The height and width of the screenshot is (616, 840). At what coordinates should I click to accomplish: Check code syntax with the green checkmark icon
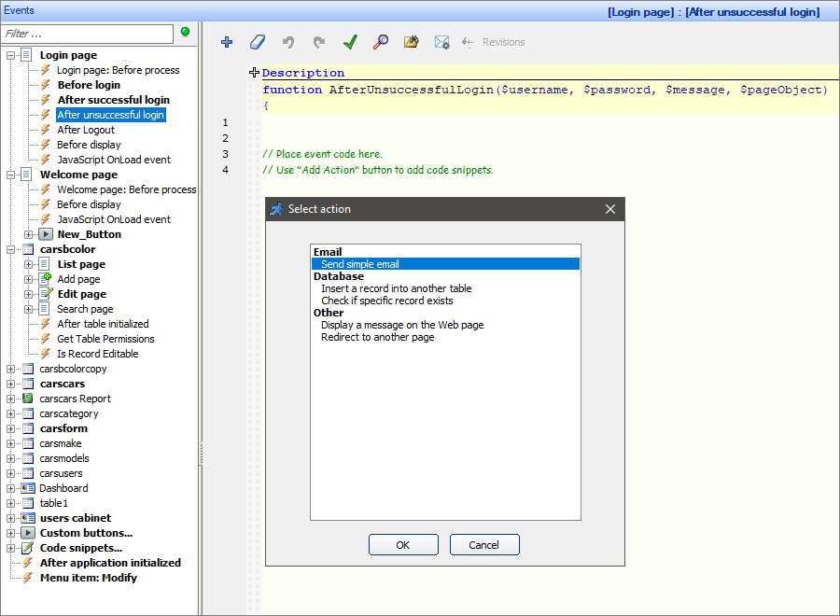click(x=350, y=42)
